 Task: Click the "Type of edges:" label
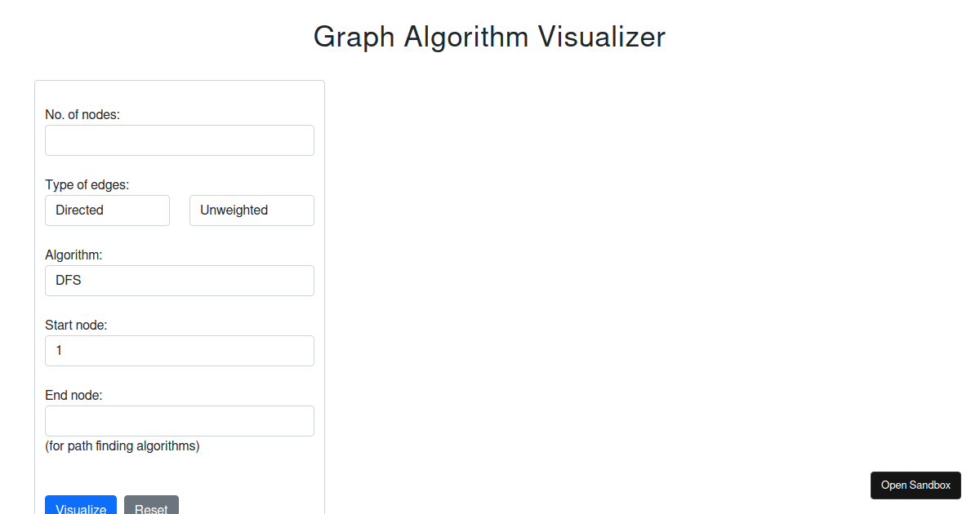(87, 184)
